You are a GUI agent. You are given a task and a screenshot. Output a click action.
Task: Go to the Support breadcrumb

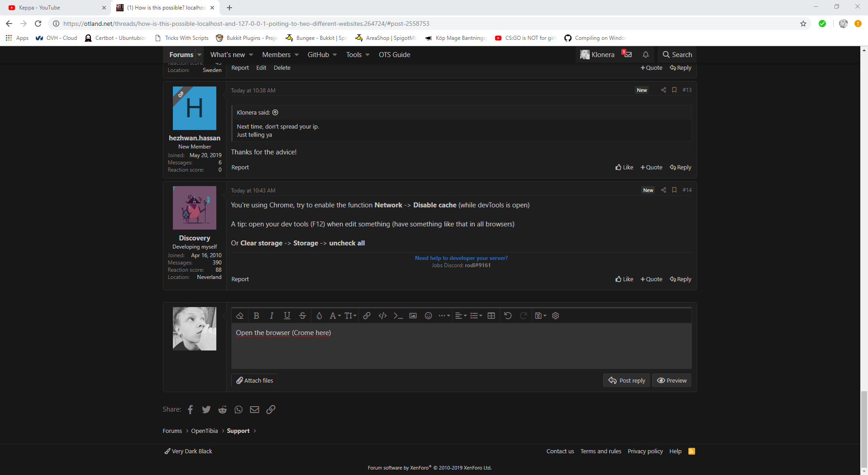pyautogui.click(x=238, y=431)
